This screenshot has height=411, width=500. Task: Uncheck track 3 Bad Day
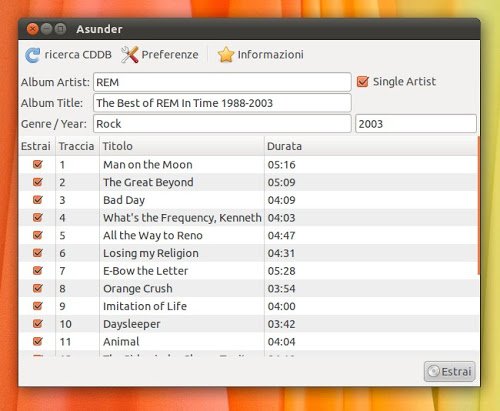[38, 200]
